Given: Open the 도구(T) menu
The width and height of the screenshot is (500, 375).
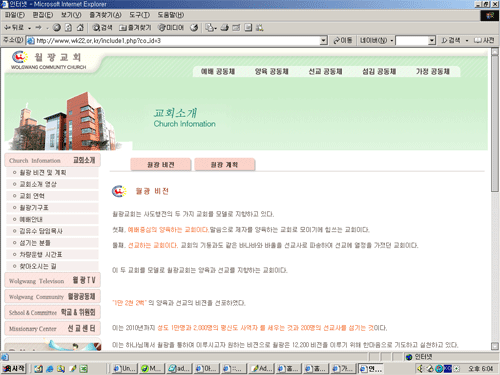Looking at the screenshot, I should pyautogui.click(x=139, y=15).
